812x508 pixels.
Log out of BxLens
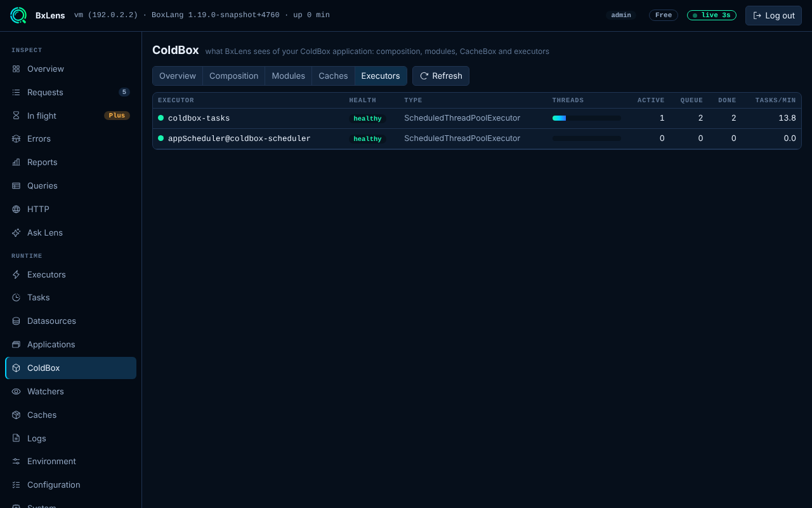pos(773,15)
